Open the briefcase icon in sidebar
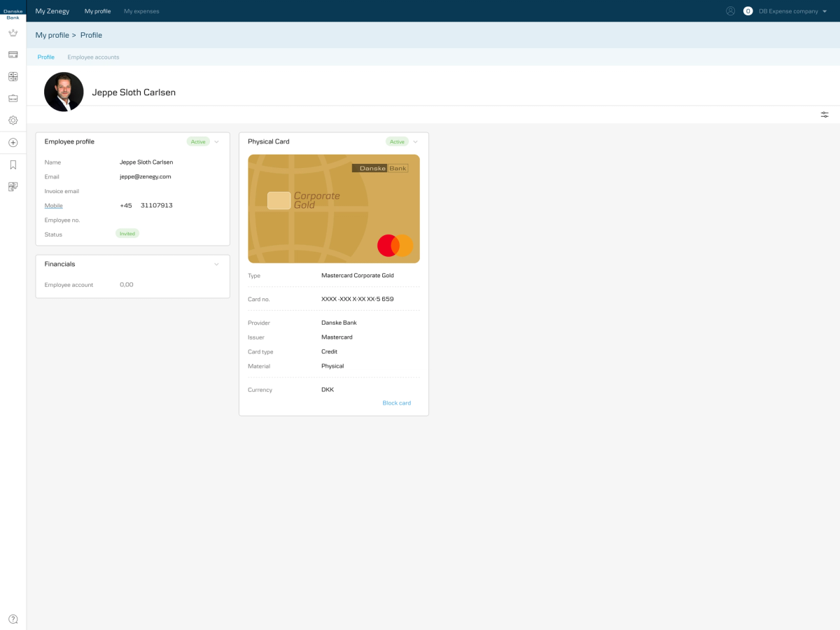Screen dimensions: 840x630 coord(13,99)
